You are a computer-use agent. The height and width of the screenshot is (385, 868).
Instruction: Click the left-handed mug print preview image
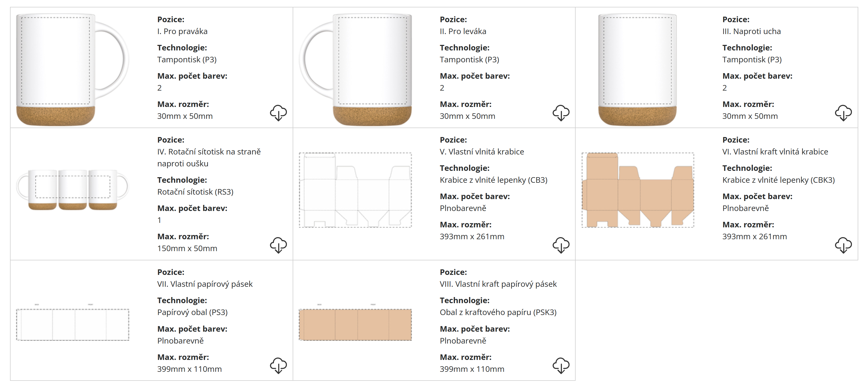coord(355,69)
